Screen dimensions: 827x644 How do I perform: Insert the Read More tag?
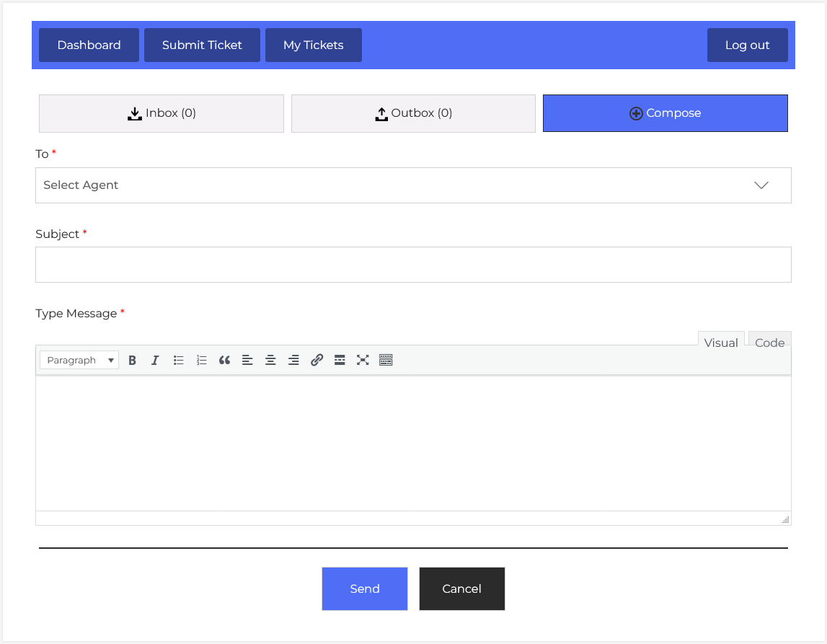pyautogui.click(x=340, y=361)
